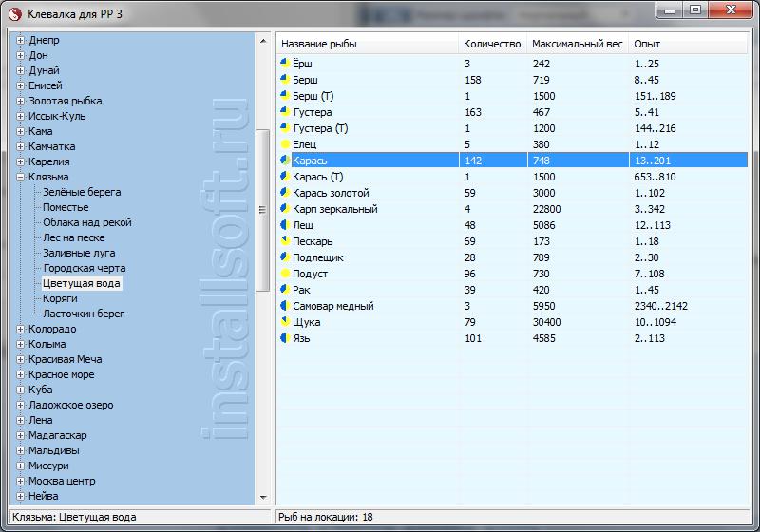Select the Ласточкин берег location
Viewport: 760px width, 532px height.
tap(84, 313)
